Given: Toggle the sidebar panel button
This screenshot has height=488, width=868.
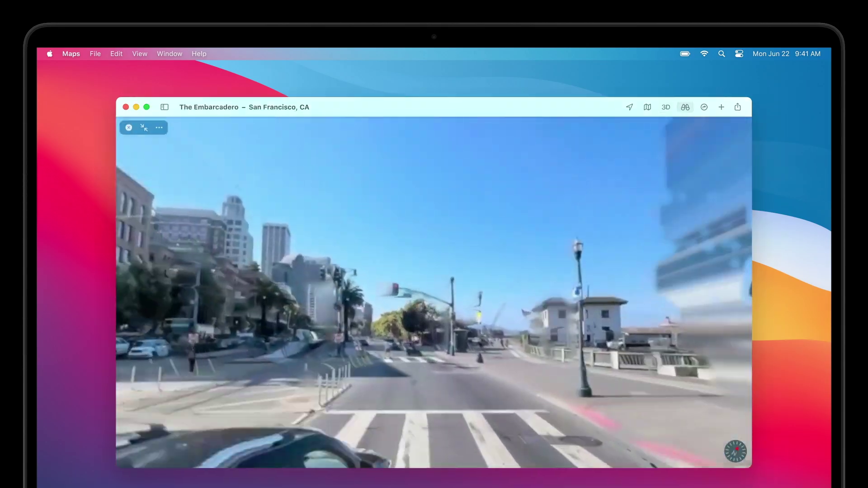Looking at the screenshot, I should coord(165,107).
